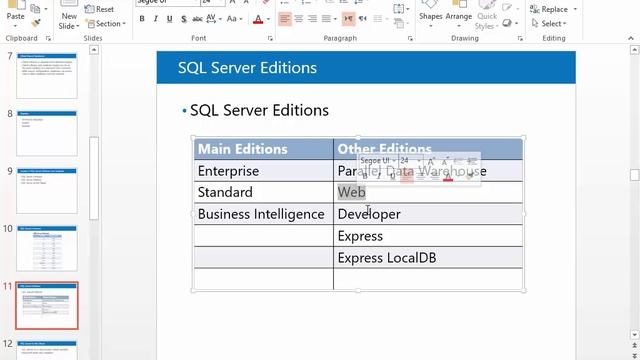Click the Replace button
The height and width of the screenshot is (360, 640).
pyautogui.click(x=549, y=9)
